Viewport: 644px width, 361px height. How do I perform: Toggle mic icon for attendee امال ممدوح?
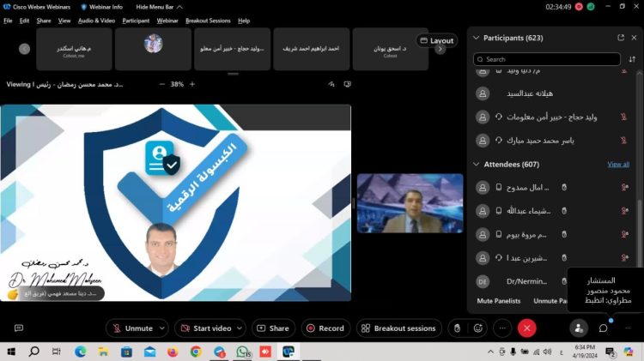coord(625,188)
